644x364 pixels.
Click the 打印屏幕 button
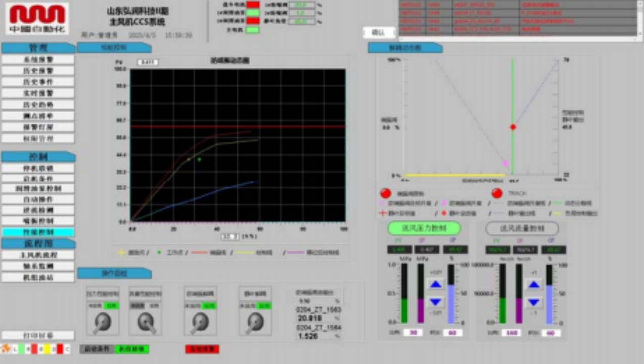point(38,335)
